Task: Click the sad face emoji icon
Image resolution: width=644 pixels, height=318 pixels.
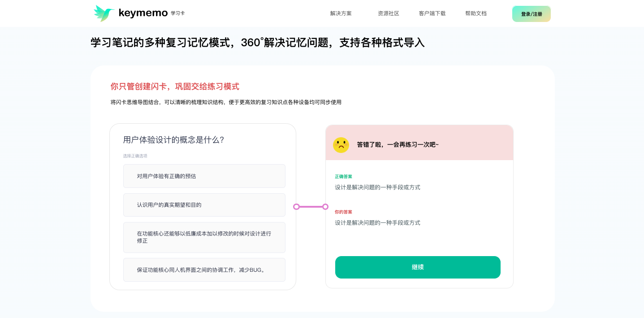Action: (x=341, y=145)
